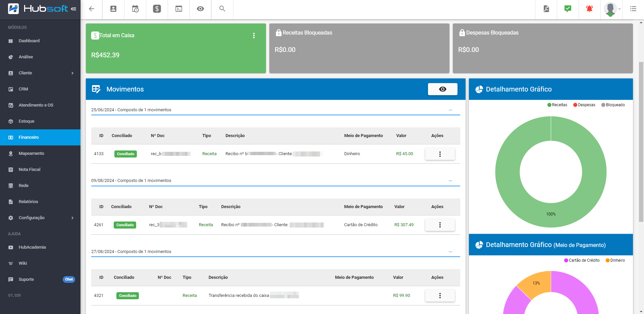The height and width of the screenshot is (314, 644).
Task: Click the Despesas Bloqueadas card
Action: tap(543, 48)
